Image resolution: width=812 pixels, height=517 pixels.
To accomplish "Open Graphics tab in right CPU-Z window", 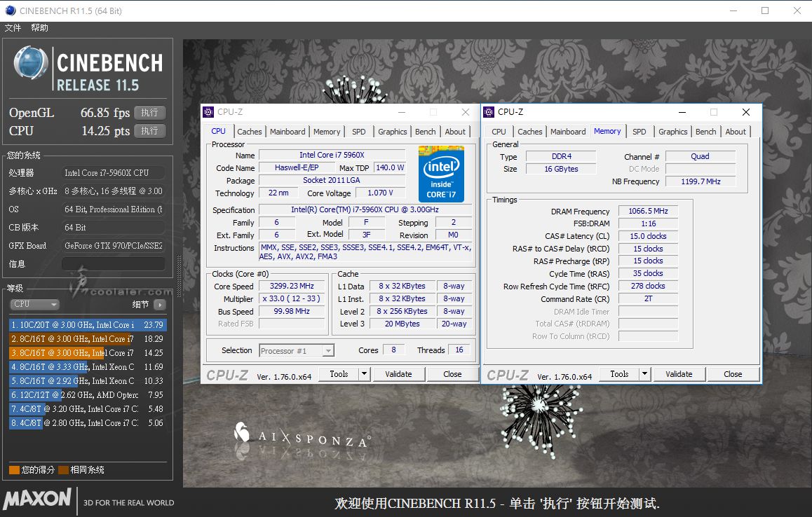I will (x=673, y=132).
